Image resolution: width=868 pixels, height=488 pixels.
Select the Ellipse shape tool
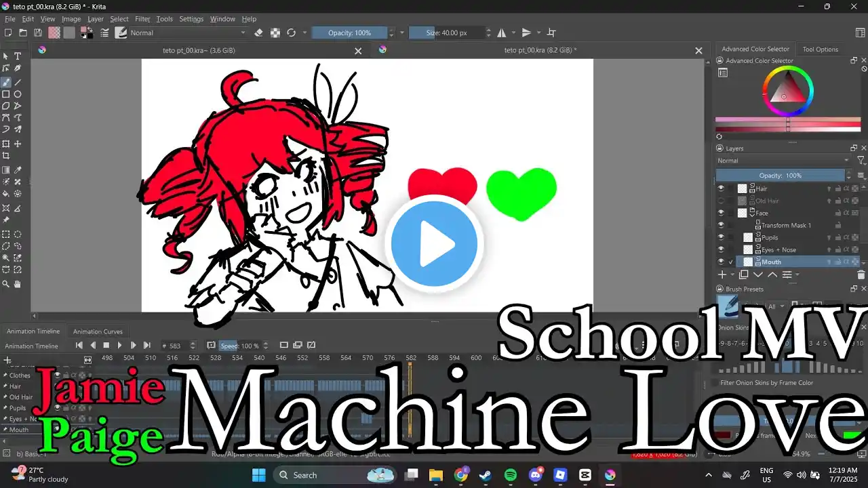pyautogui.click(x=18, y=94)
